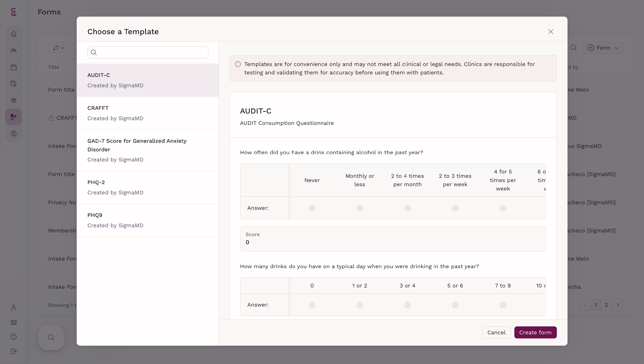Go to next page chevron in pagination

[x=618, y=305]
